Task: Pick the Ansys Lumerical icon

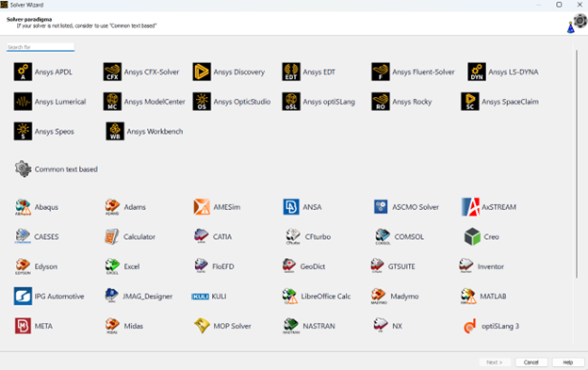Action: click(23, 102)
